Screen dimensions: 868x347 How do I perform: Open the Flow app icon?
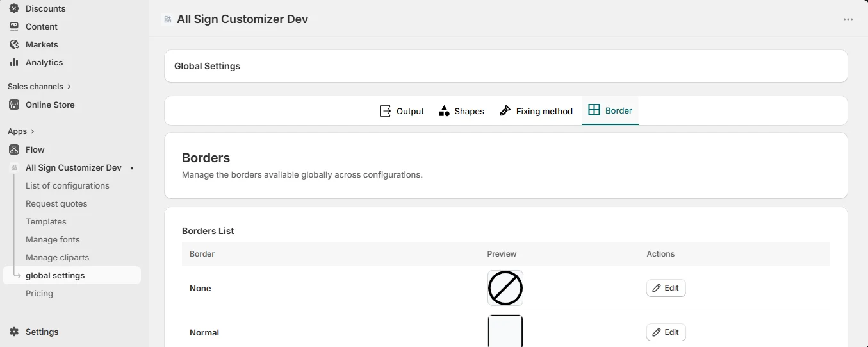pos(14,149)
